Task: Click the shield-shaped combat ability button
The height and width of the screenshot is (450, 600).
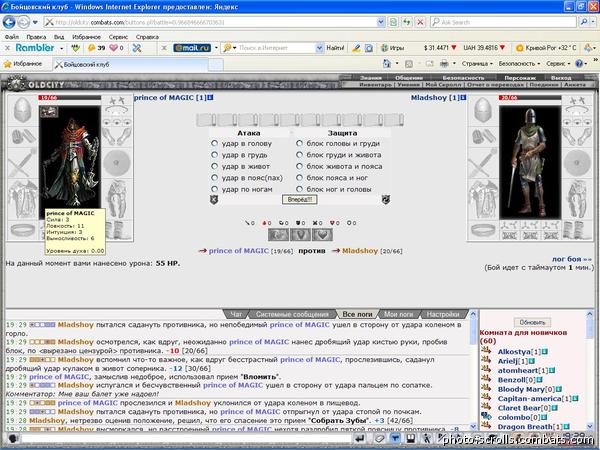Action: pyautogui.click(x=300, y=235)
